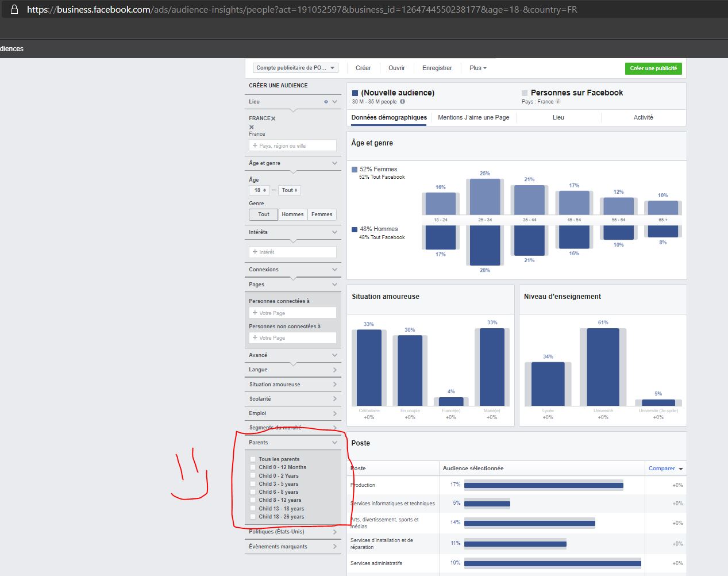Collapse the Intérêts section
The image size is (728, 576).
335,232
